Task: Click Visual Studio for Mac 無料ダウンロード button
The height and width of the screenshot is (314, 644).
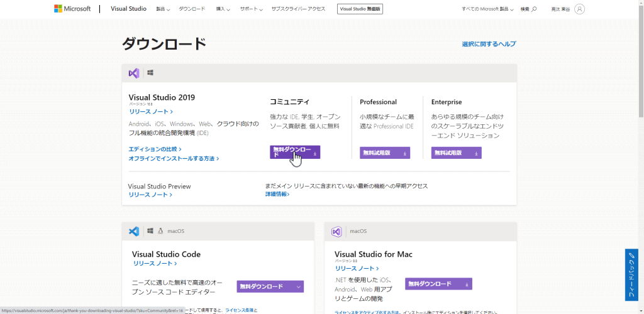Action: pos(438,284)
